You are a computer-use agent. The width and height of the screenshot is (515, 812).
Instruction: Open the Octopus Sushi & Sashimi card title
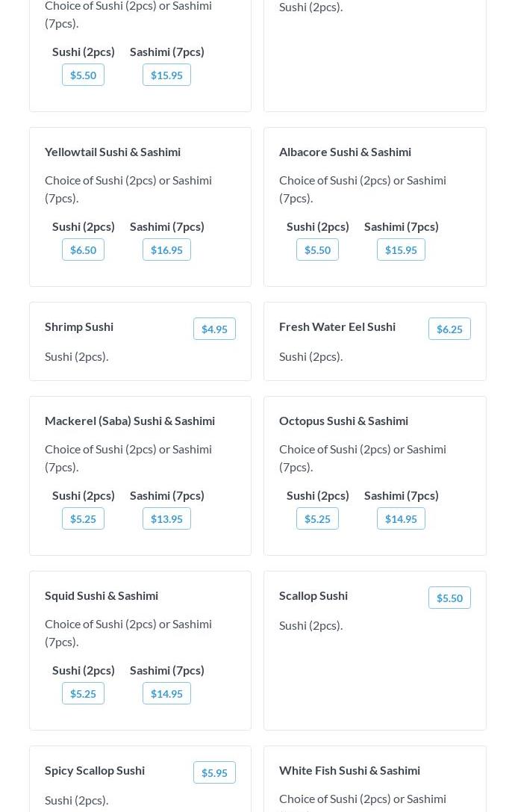point(343,421)
